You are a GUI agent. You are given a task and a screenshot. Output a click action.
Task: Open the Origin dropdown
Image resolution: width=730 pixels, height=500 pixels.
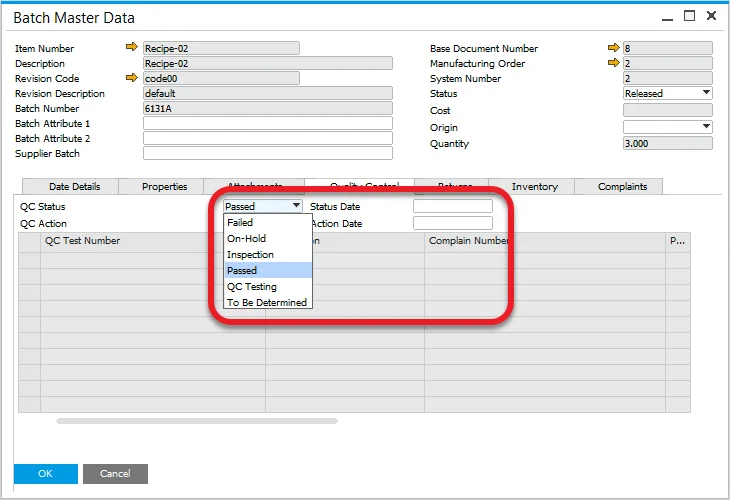[706, 127]
